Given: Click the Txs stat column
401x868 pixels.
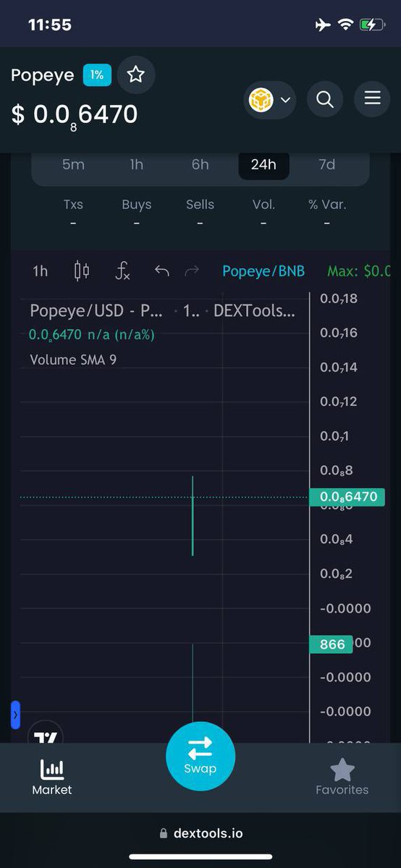Looking at the screenshot, I should pyautogui.click(x=73, y=213).
